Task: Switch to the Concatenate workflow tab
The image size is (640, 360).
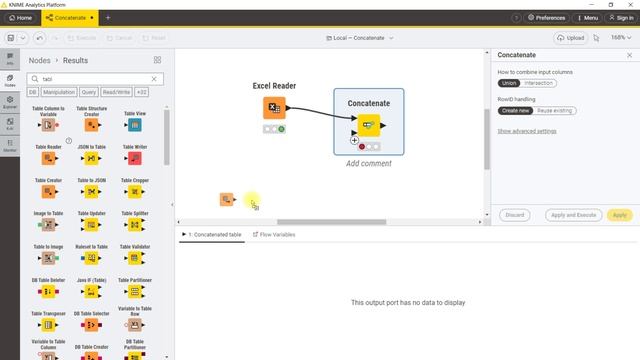Action: tap(69, 18)
